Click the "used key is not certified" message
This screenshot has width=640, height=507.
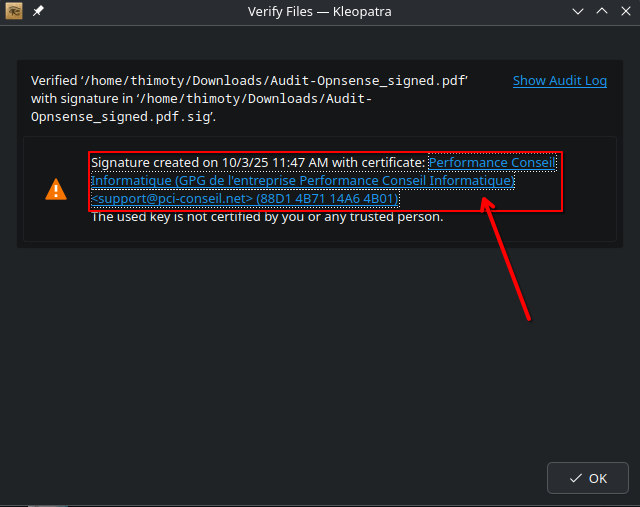point(266,216)
